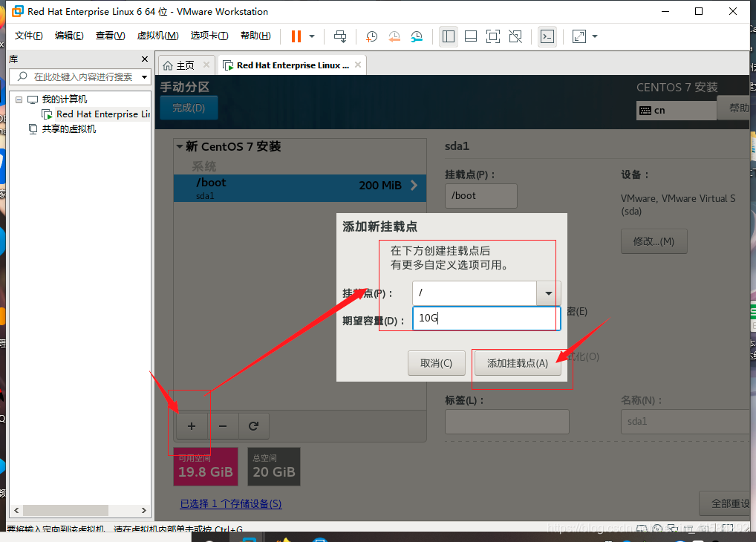Click the 修改...(M) device button
The width and height of the screenshot is (756, 542).
pos(654,241)
